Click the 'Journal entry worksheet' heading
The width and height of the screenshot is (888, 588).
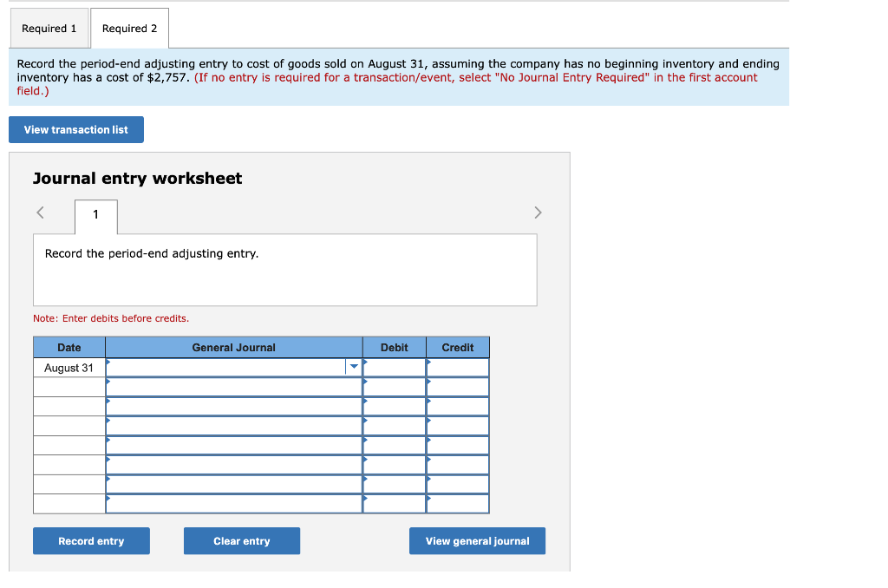(x=138, y=179)
